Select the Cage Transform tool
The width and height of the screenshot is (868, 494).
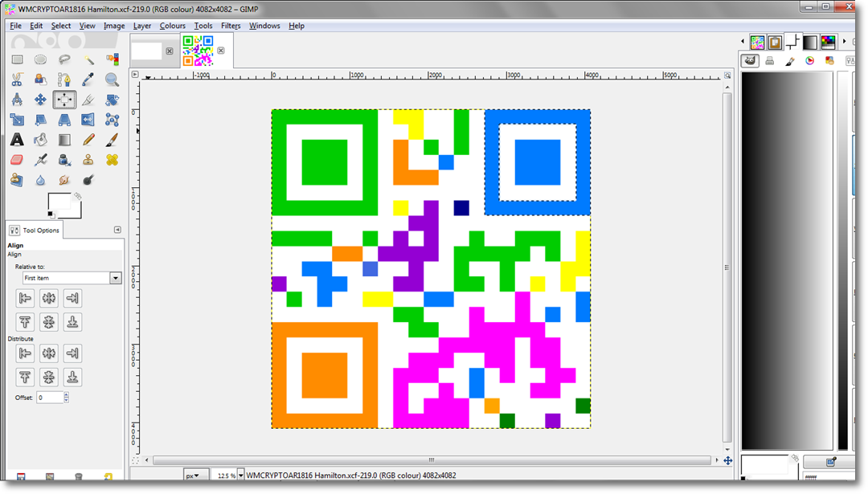click(x=112, y=120)
